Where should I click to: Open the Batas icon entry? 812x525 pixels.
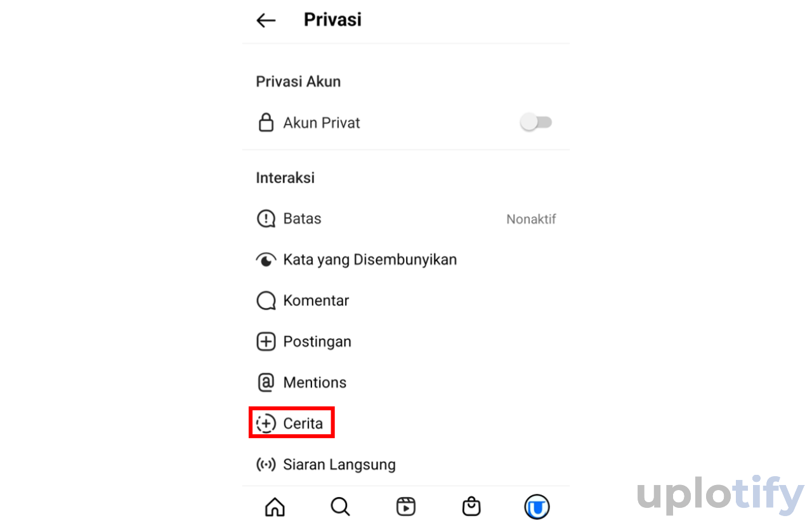pos(266,219)
